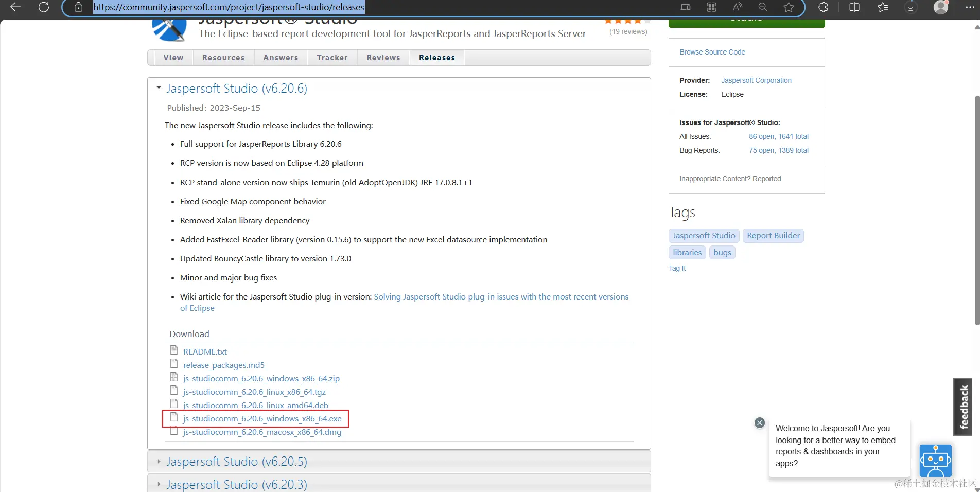Open the Jaspersoft Corporation provider link
Image resolution: width=980 pixels, height=492 pixels.
click(756, 80)
